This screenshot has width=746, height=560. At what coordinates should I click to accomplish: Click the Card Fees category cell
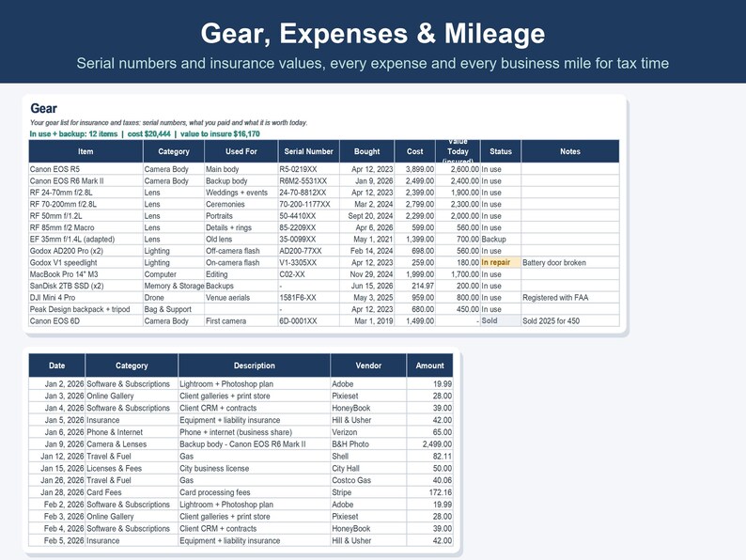(x=132, y=492)
